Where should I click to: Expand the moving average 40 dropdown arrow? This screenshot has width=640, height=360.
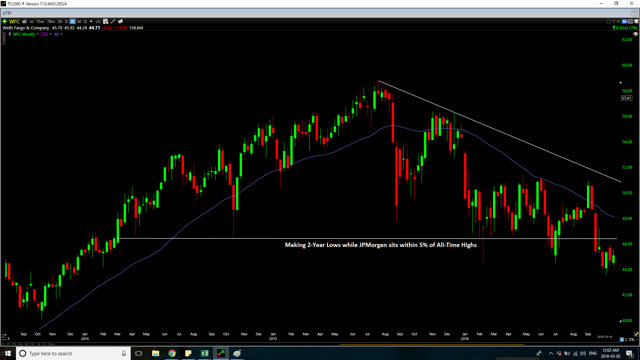pos(61,34)
